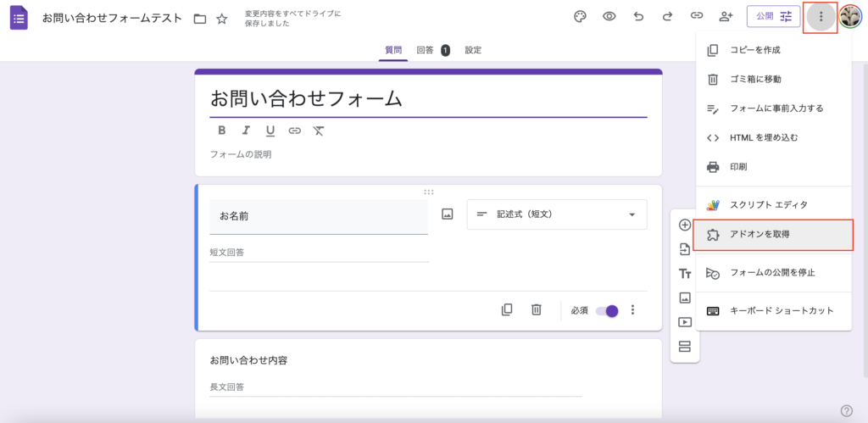The width and height of the screenshot is (868, 423).
Task: Apply bold formatting to the title
Action: (222, 131)
